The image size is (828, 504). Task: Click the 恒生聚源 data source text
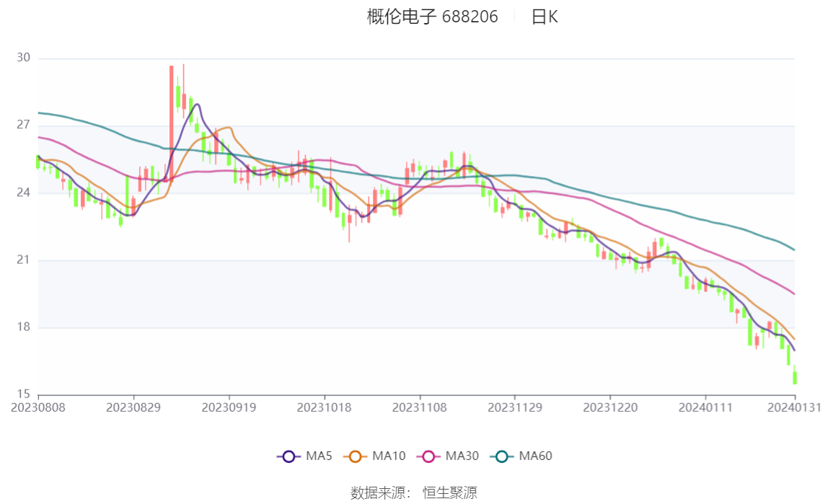[449, 493]
